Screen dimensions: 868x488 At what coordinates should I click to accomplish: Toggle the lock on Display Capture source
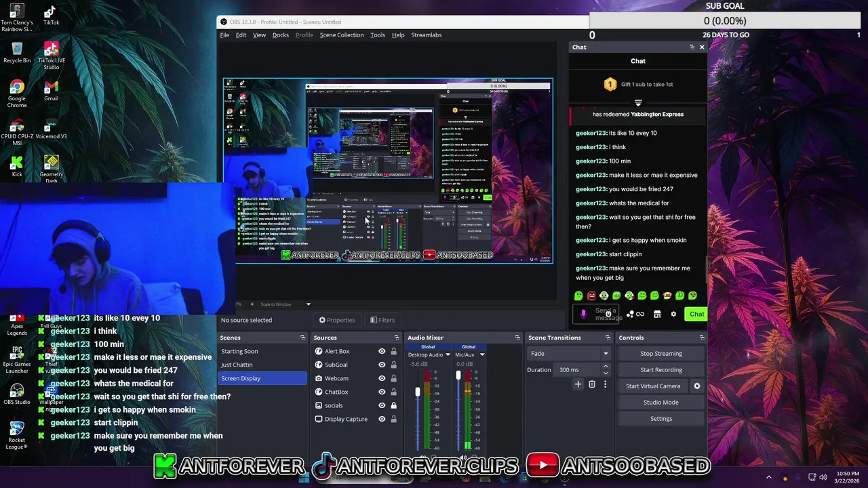[393, 419]
